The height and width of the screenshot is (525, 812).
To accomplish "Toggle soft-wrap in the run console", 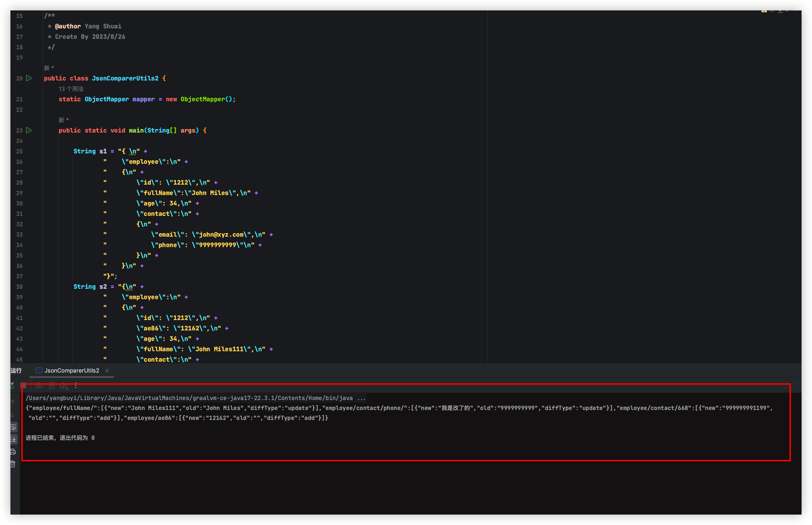I will (13, 427).
